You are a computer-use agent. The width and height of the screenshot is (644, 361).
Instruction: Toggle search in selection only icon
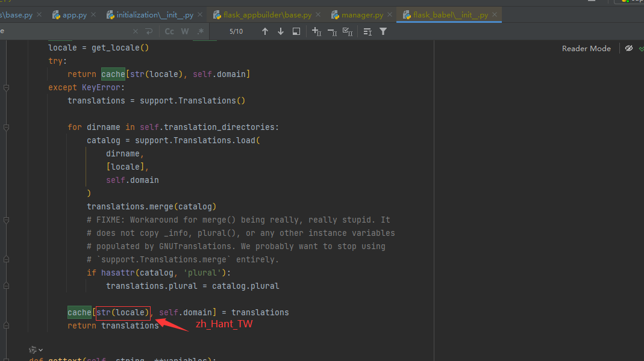click(x=367, y=31)
